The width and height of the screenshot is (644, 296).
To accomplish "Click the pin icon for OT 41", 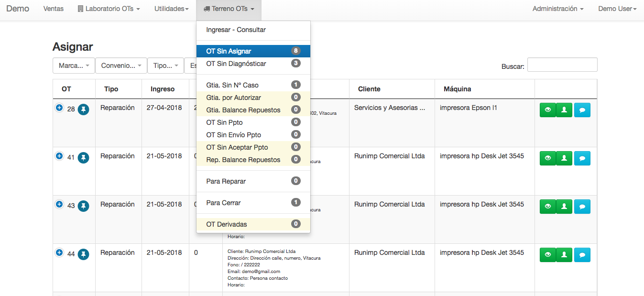I will point(84,157).
